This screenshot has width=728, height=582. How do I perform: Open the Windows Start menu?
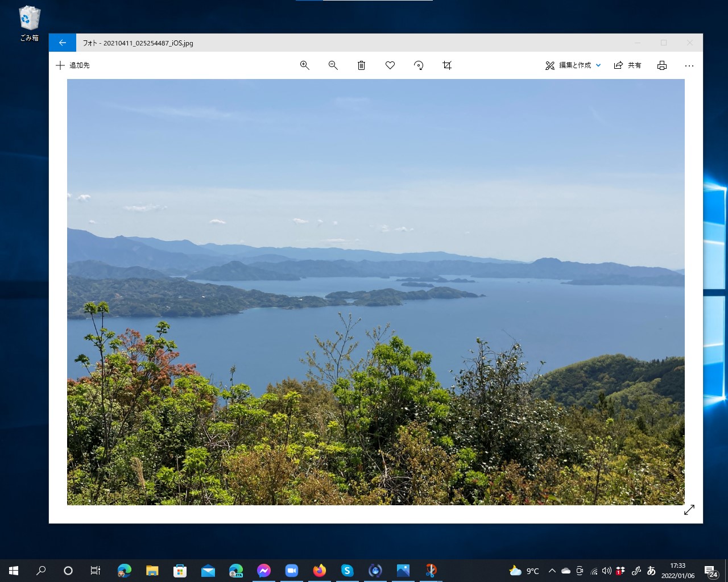[14, 571]
